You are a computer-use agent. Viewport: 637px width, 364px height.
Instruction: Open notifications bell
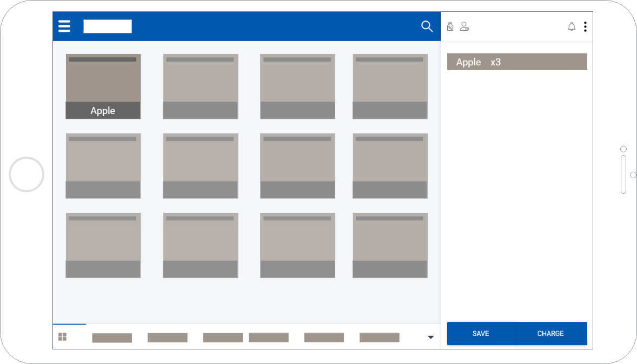(572, 26)
